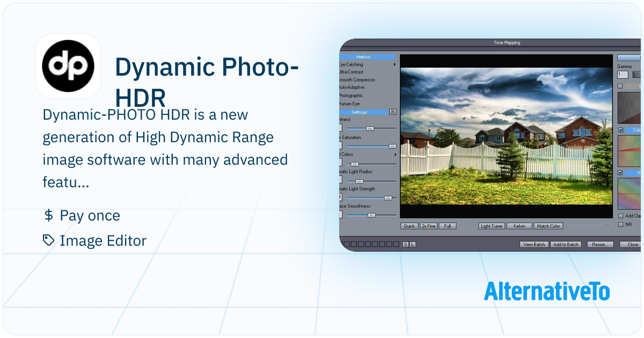This screenshot has width=644, height=338.
Task: Click the striped gamma icon beside the Gamma field
Action: pyautogui.click(x=636, y=75)
